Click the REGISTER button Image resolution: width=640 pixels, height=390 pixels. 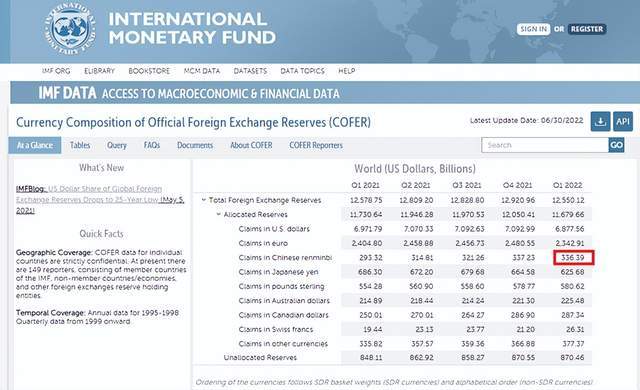(x=587, y=29)
